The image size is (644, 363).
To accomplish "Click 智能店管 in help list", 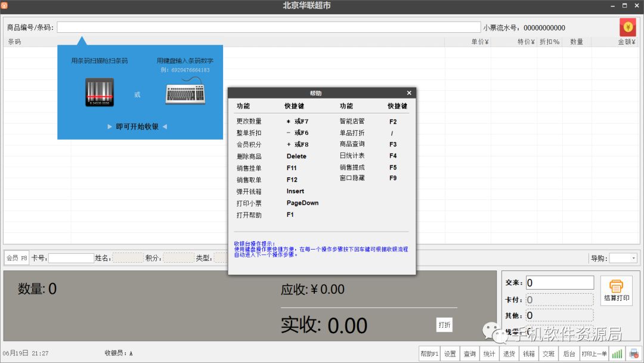I will click(x=352, y=121).
